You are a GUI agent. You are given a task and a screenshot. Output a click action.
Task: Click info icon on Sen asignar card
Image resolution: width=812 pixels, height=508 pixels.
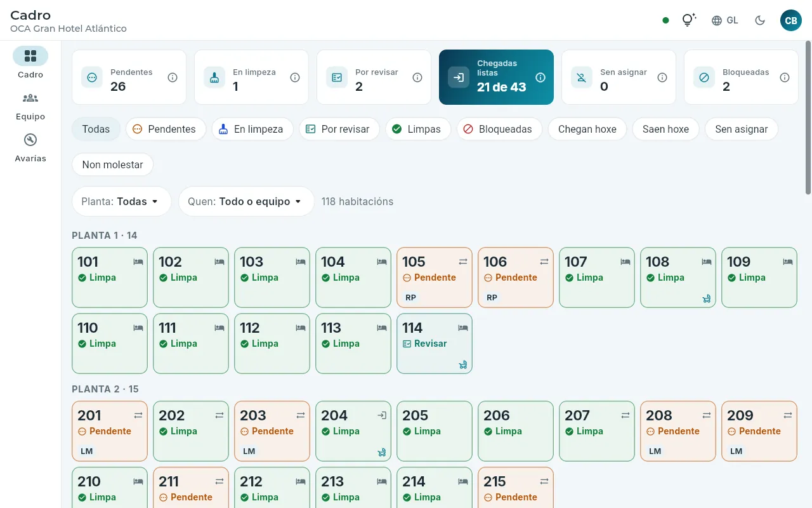(662, 77)
